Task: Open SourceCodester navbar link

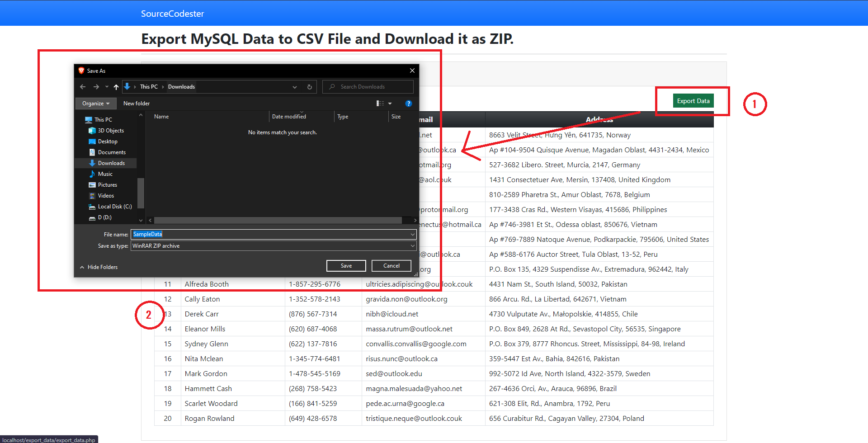Action: [x=172, y=14]
